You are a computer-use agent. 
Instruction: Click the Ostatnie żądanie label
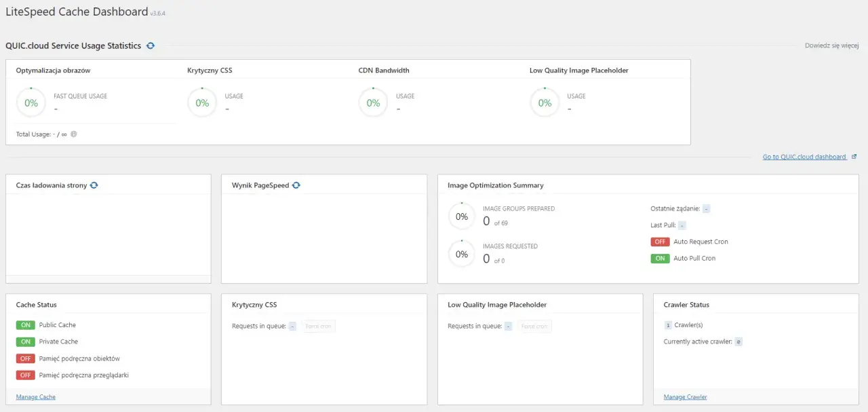coord(675,208)
